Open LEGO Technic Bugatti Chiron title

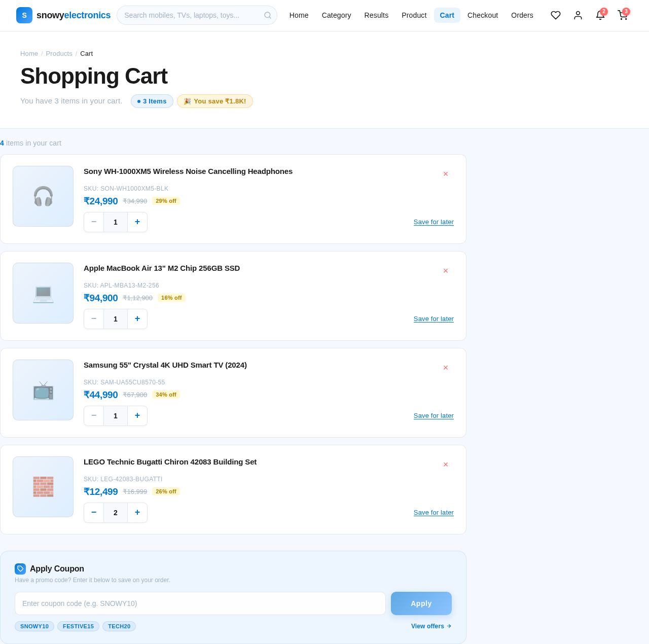click(x=170, y=462)
